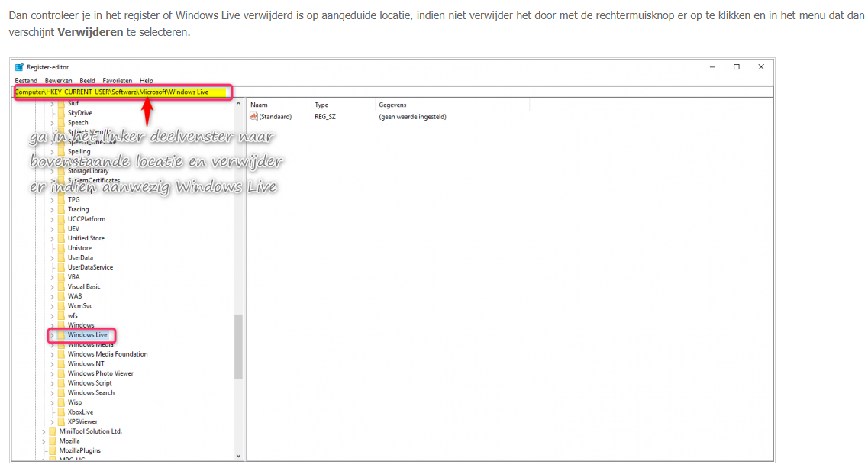The image size is (868, 468).
Task: Select the MozillaPlugins registry key
Action: [x=79, y=451]
